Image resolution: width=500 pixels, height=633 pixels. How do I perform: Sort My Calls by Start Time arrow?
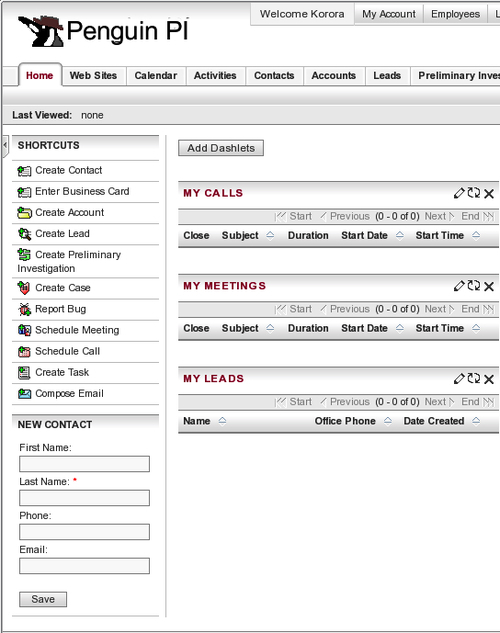click(476, 236)
